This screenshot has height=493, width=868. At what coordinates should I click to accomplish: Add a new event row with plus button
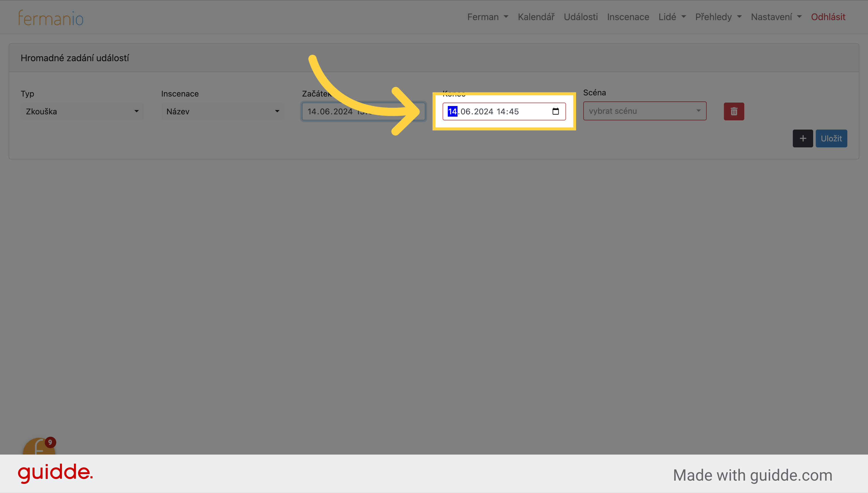point(803,138)
